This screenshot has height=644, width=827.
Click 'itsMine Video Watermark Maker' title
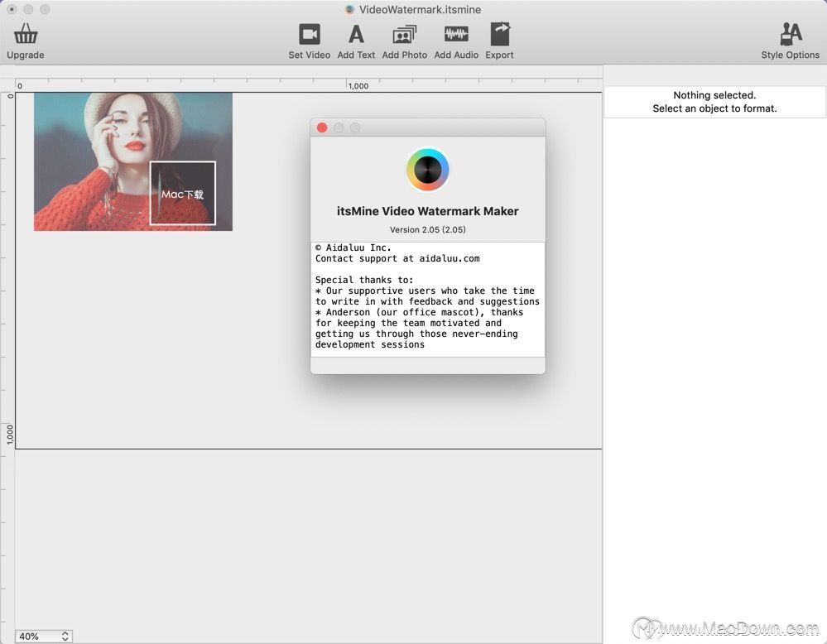click(428, 211)
